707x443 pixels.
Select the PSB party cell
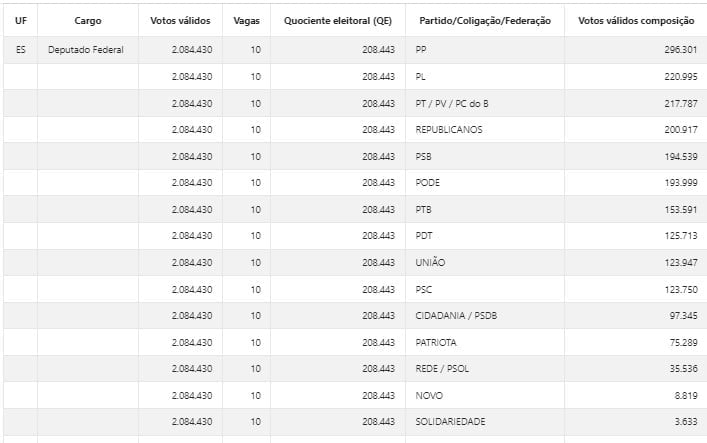[x=424, y=156]
